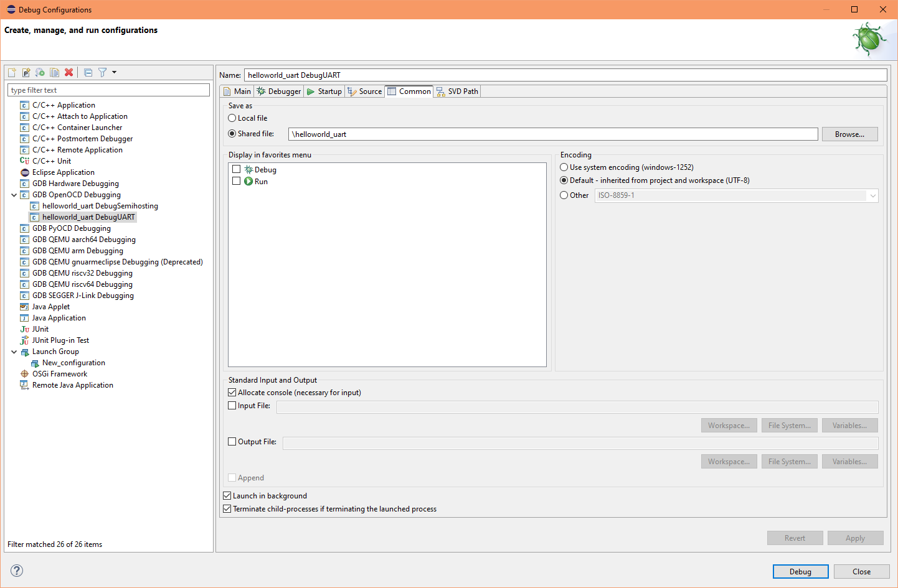Click the Export launch configuration icon
Image resolution: width=898 pixels, height=588 pixels.
40,72
